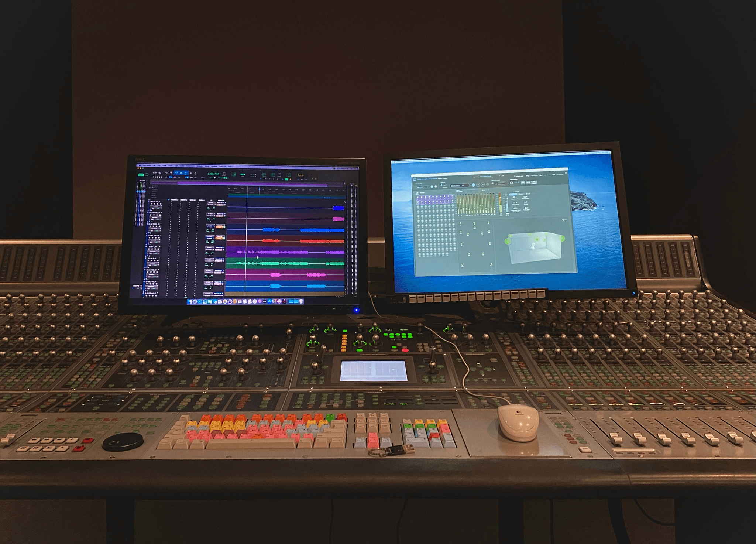
Task: Click the Mute button in Attenuation section
Action: (528, 182)
